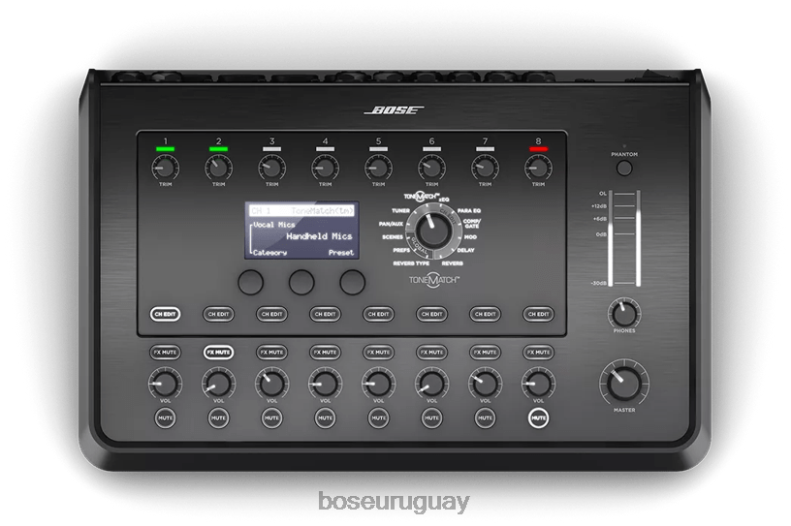Enable FX MUTE for channel 6
791x526 pixels.
(x=432, y=352)
